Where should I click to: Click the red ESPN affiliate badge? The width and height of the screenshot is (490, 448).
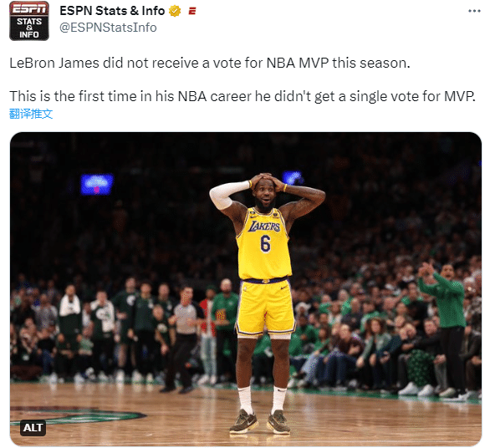tap(192, 12)
